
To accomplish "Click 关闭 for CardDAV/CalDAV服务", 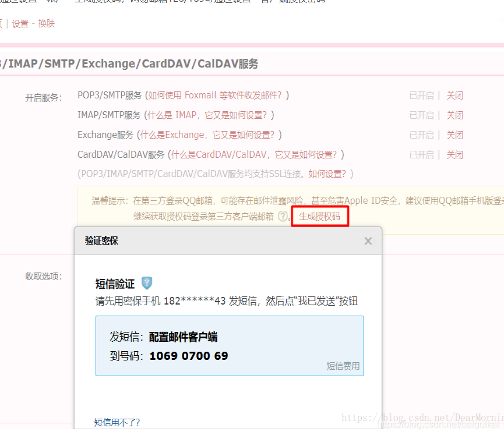I will point(455,155).
